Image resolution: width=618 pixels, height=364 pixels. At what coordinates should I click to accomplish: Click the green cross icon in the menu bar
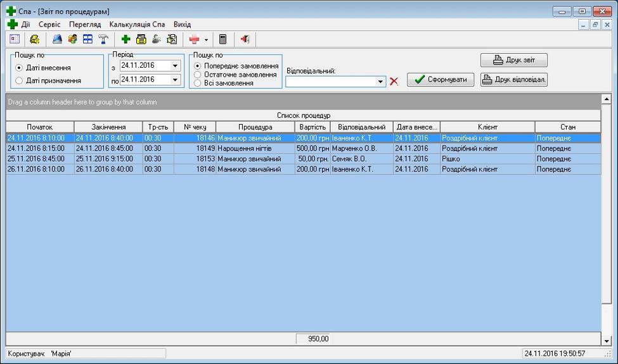13,25
